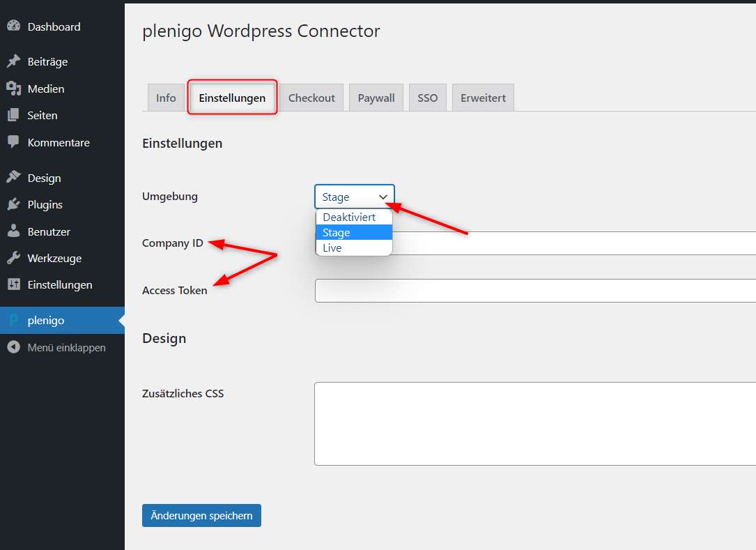This screenshot has width=756, height=550.
Task: Click the plenigo Wordpress Connector title
Action: click(x=261, y=31)
